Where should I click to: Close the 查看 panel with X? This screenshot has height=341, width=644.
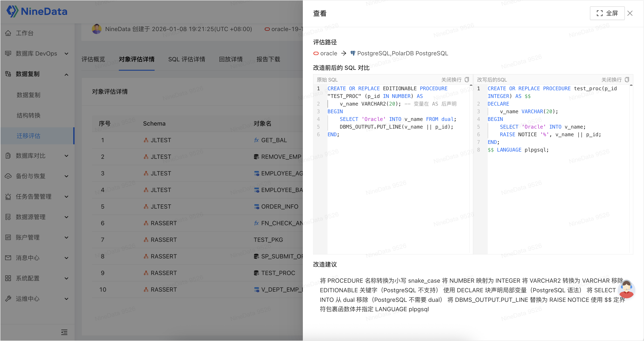[630, 13]
